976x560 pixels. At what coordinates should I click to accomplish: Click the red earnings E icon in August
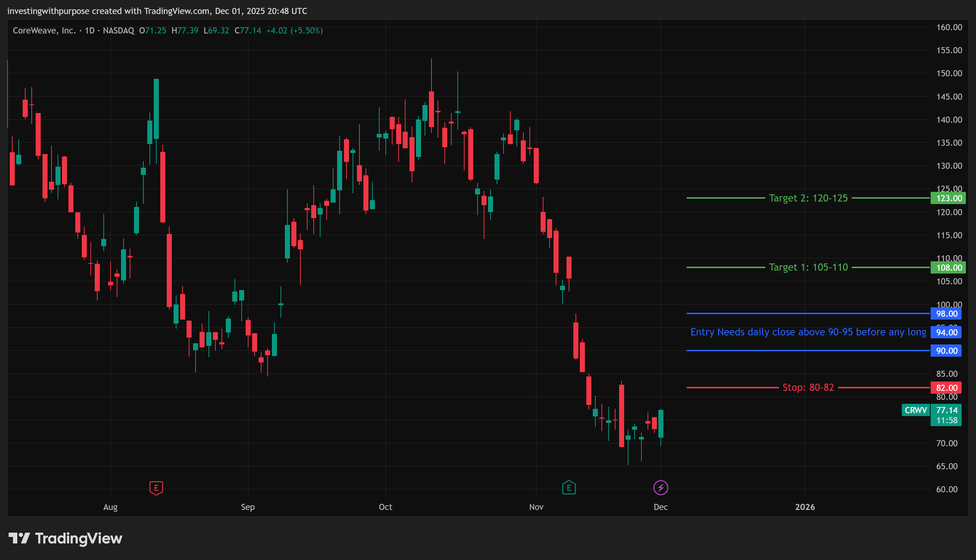click(156, 488)
